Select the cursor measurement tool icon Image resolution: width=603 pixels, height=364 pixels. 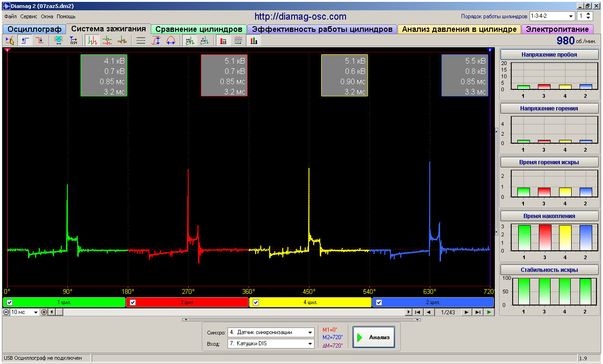(9, 41)
